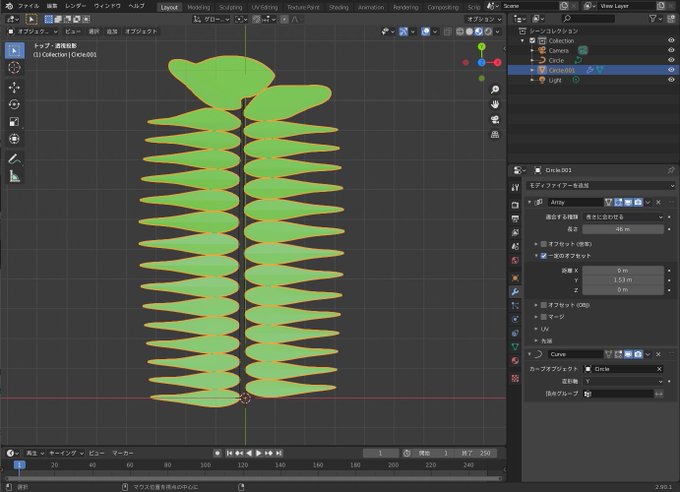The height and width of the screenshot is (492, 680).
Task: Hide Circle.001 with its eye icon
Action: pyautogui.click(x=671, y=70)
